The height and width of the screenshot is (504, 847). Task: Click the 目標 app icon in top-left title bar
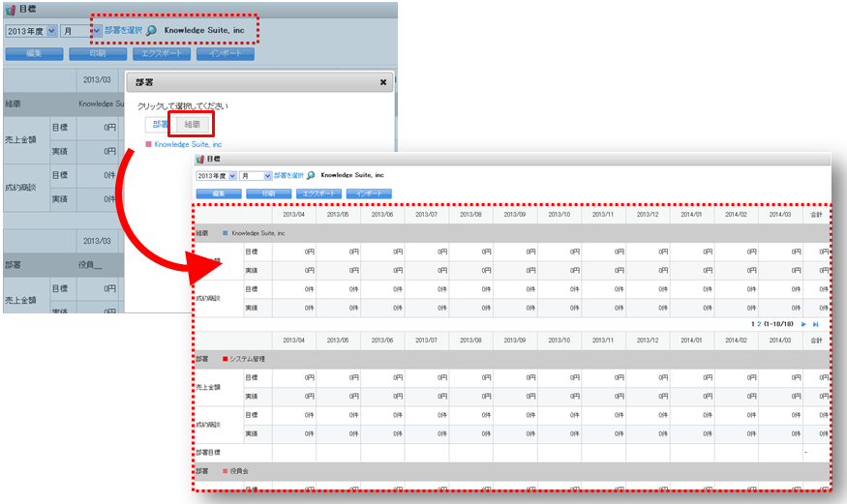(x=11, y=10)
